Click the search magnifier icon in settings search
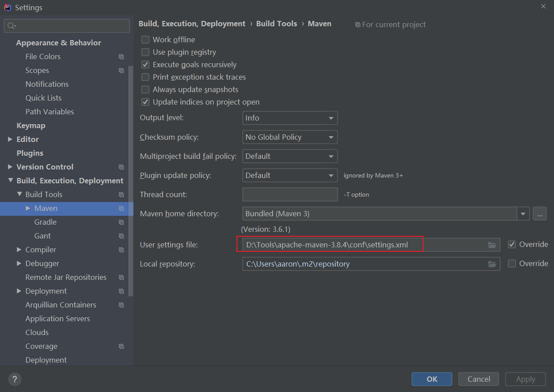 tap(12, 26)
